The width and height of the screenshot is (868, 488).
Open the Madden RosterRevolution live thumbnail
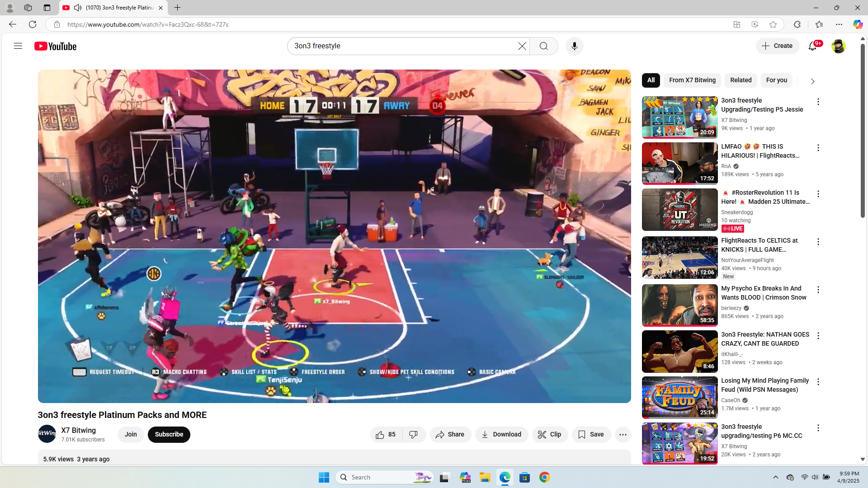pos(680,210)
